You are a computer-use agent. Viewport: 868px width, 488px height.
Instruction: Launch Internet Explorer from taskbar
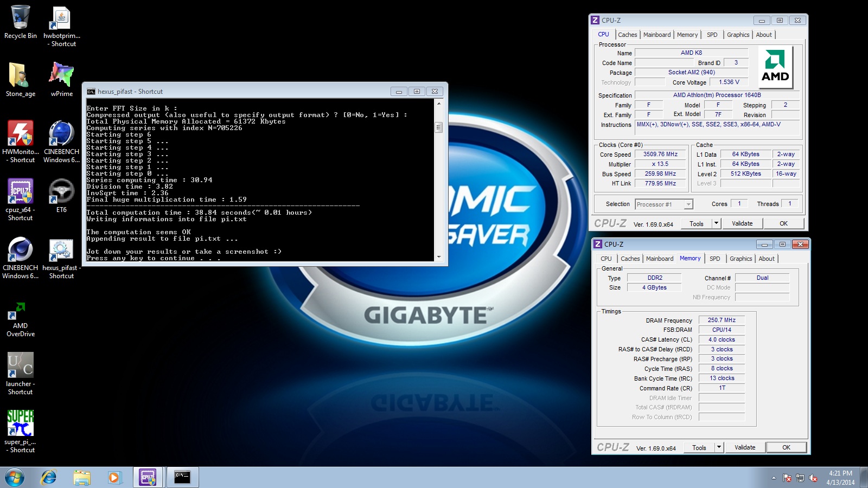[49, 477]
